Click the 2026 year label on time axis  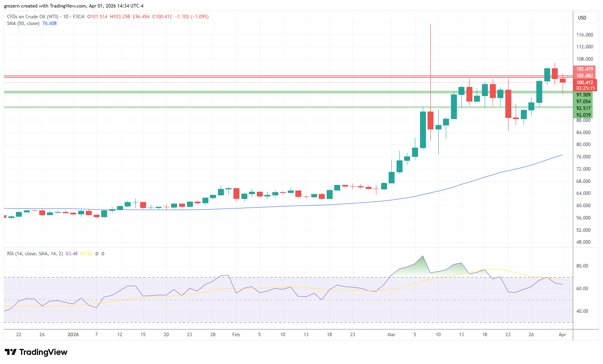click(73, 335)
